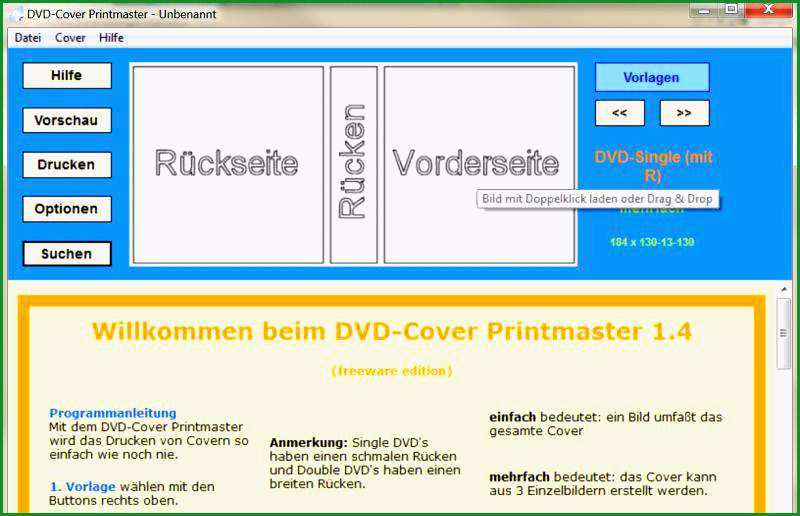The width and height of the screenshot is (800, 516).
Task: Click the bold word 'einfach'
Action: (512, 417)
